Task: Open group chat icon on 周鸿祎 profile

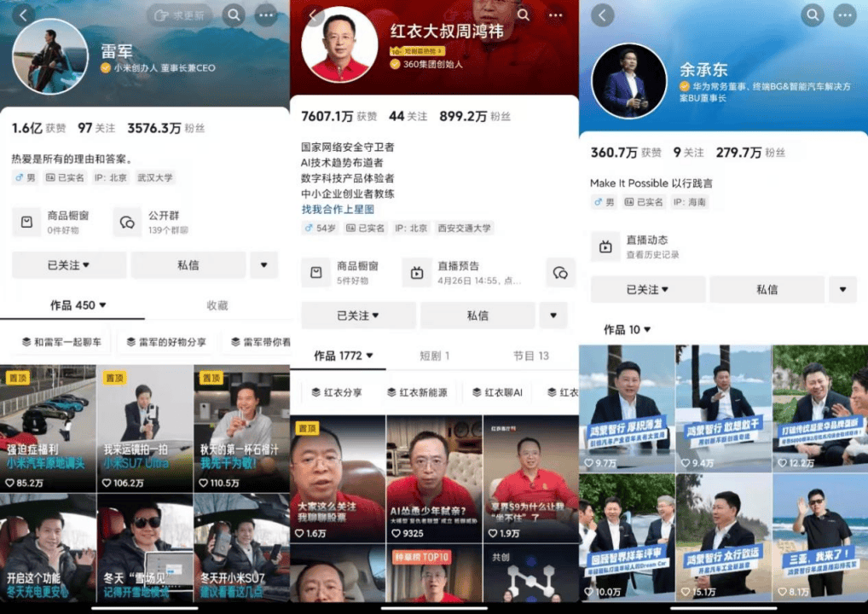Action: (x=560, y=272)
